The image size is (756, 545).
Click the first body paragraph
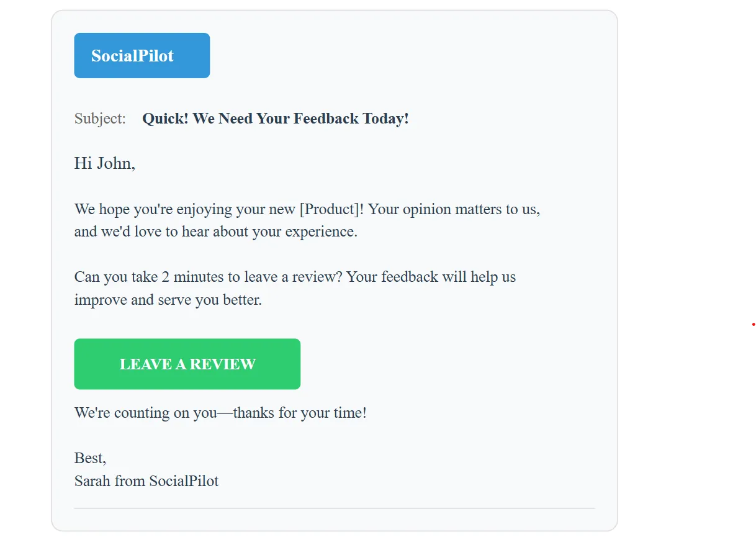[x=307, y=220]
